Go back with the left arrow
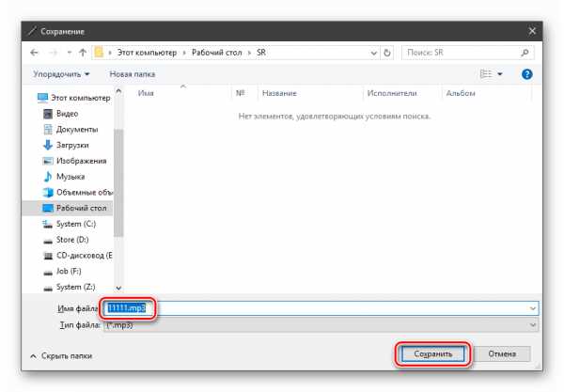The width and height of the screenshot is (564, 392). pyautogui.click(x=34, y=53)
